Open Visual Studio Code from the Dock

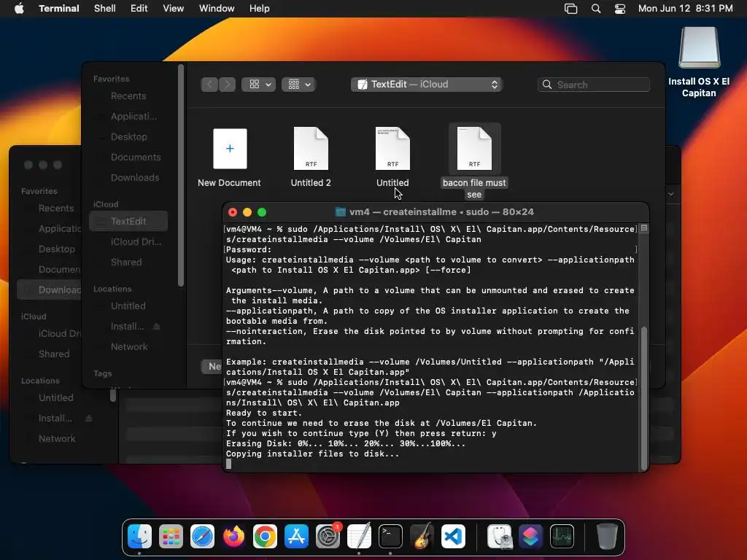[453, 537]
